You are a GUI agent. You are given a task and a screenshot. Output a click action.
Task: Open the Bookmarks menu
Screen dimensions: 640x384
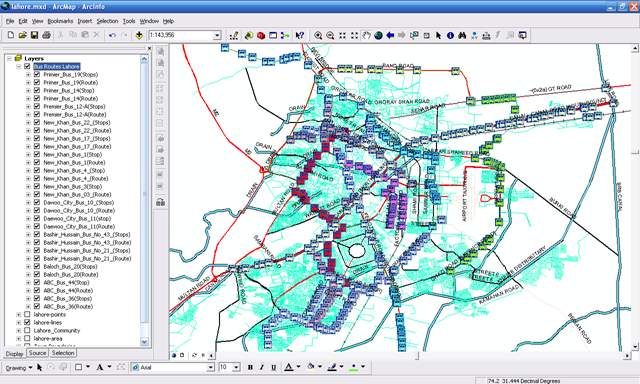click(60, 21)
